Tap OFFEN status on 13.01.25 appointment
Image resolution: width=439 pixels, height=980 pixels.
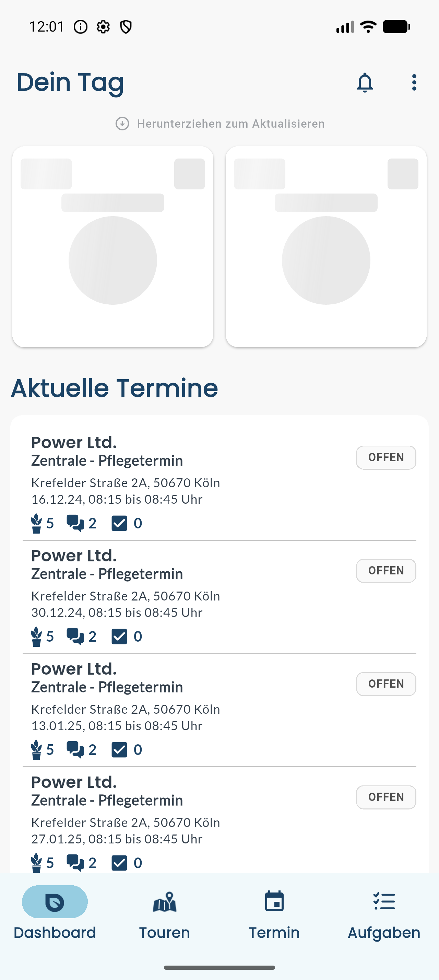[x=386, y=684]
